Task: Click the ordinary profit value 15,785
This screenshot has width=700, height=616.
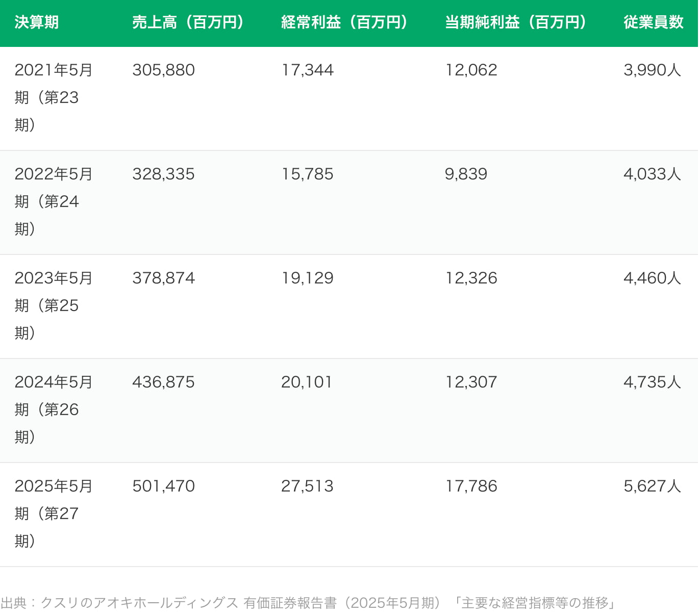Action: 307,174
